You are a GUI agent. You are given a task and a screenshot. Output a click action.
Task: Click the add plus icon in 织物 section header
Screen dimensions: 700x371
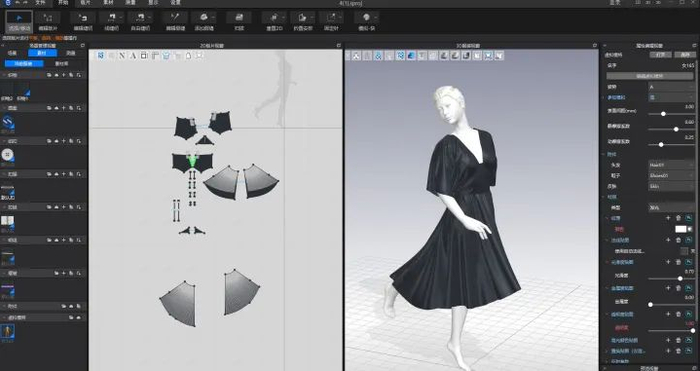pos(63,75)
